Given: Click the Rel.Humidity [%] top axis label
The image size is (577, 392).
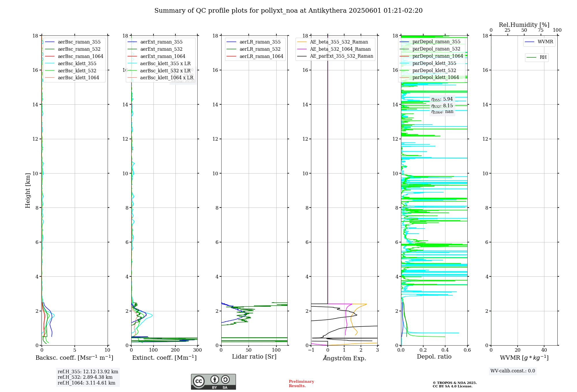Looking at the screenshot, I should [524, 25].
